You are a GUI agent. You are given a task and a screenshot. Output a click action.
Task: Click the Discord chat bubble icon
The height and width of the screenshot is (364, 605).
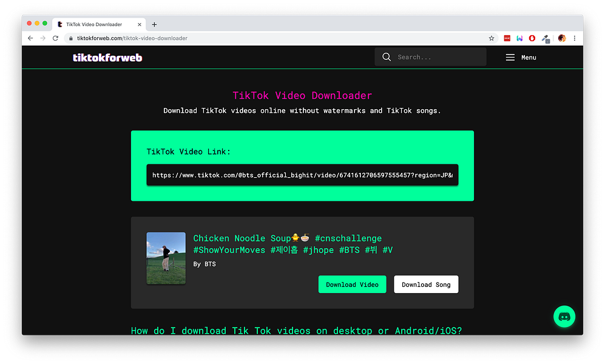tap(564, 316)
